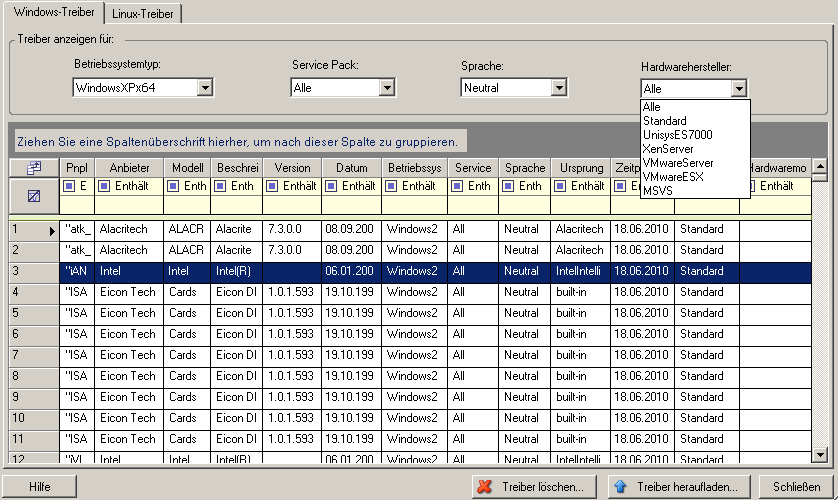Open the Sprache dropdown arrow
Image resolution: width=838 pixels, height=500 pixels.
[x=559, y=88]
